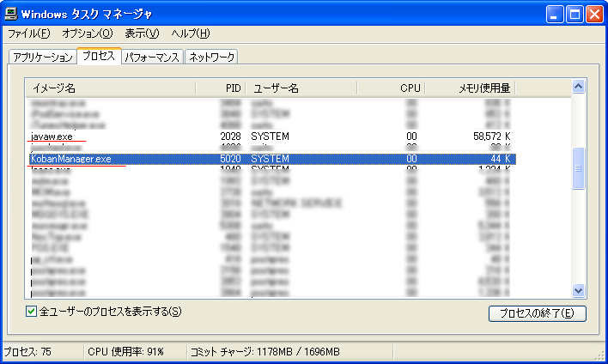Click the プロセスの終了(E) button
Screen dimensions: 608x364
[537, 313]
